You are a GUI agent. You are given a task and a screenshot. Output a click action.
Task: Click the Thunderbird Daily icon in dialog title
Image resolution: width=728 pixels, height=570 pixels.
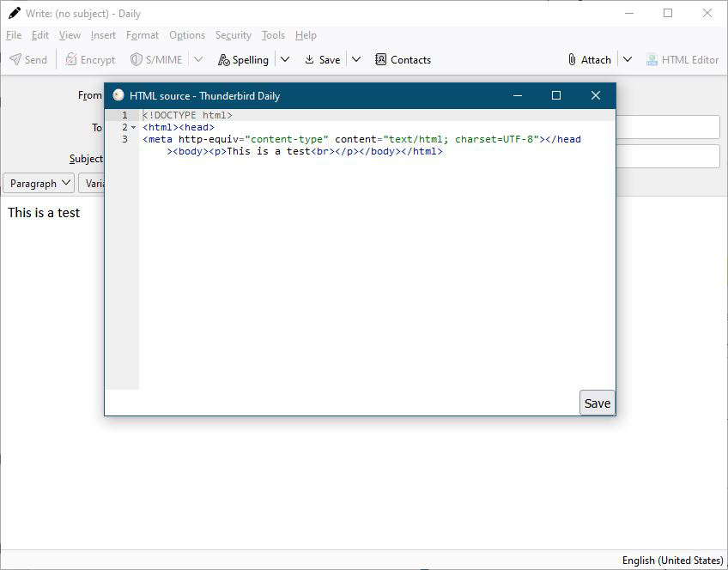[x=118, y=95]
